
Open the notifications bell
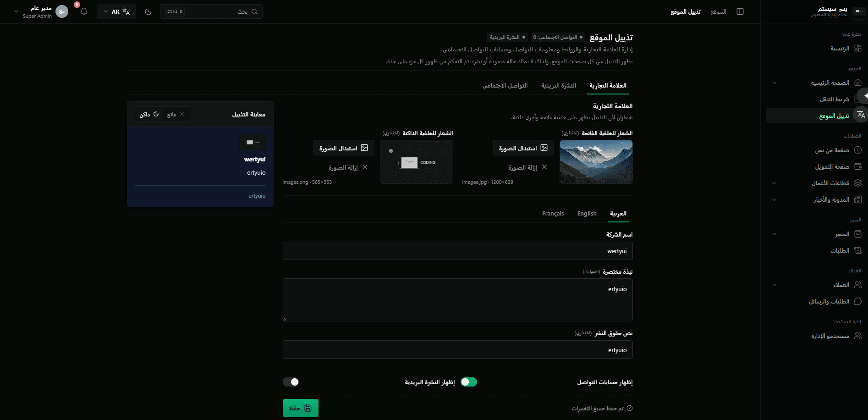click(84, 11)
